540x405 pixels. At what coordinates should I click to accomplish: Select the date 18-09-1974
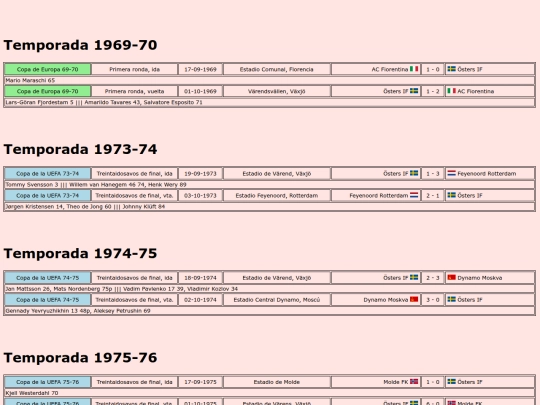tap(200, 278)
